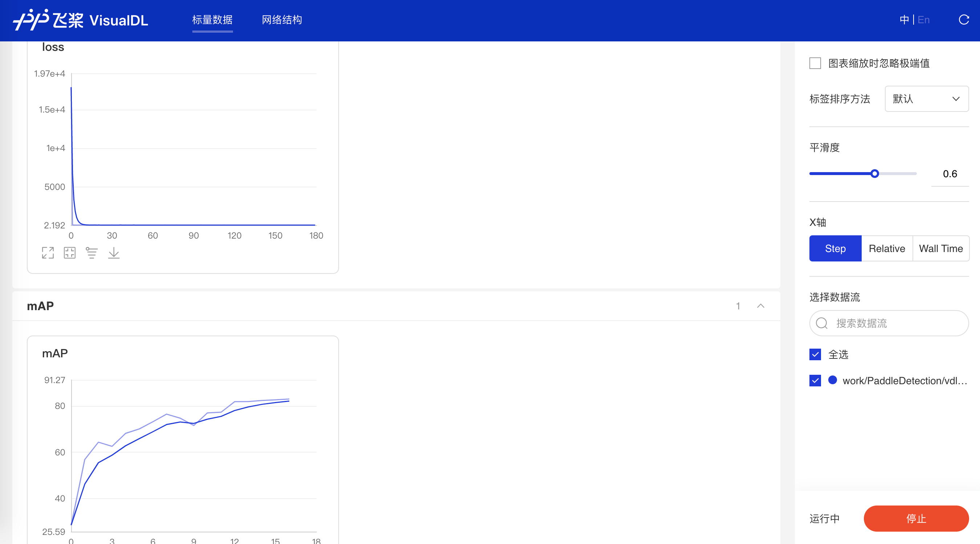Maximize the loss chart

pos(48,253)
